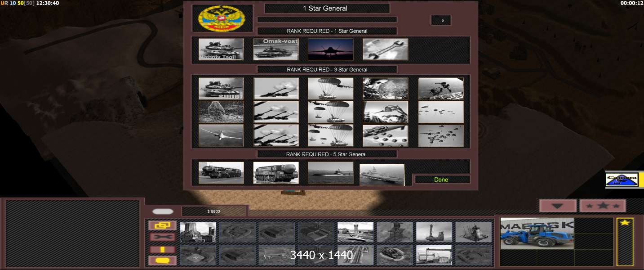Screen dimensions: 644x270
Task: Choose the stealth jet silhouette power
Action: pos(331,49)
